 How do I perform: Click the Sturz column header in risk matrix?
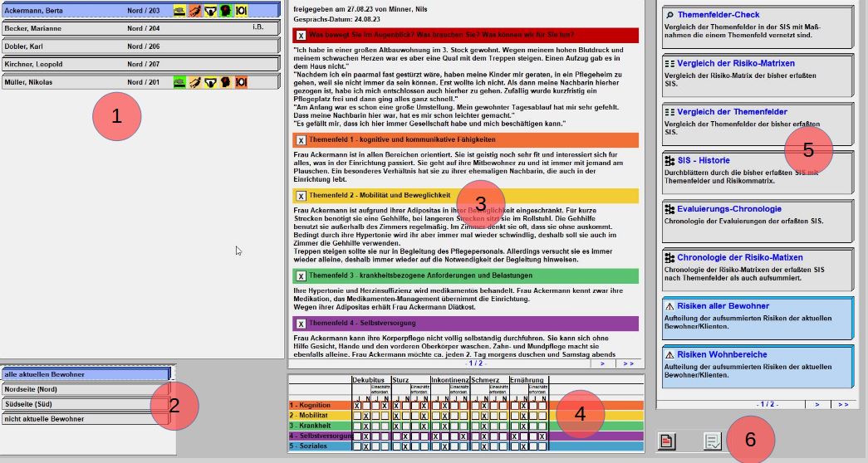click(401, 380)
